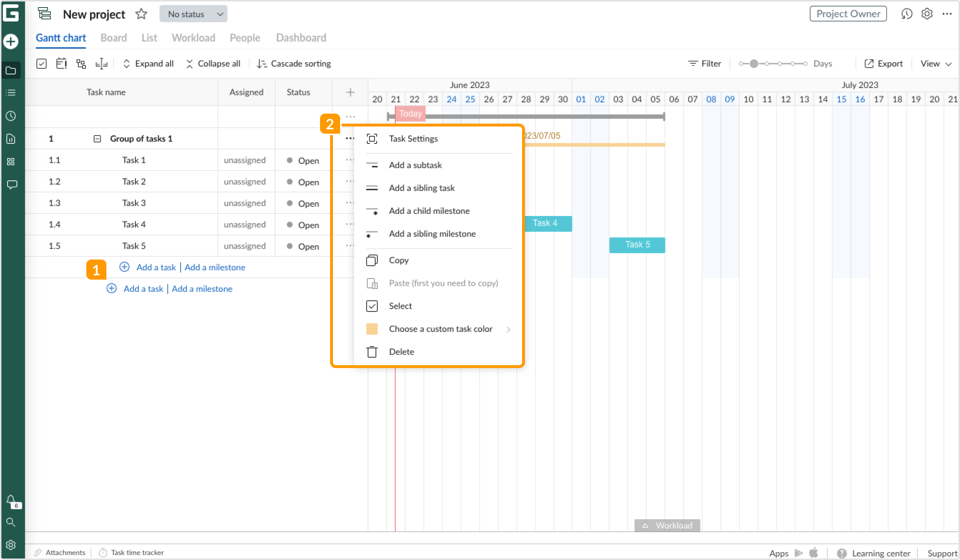Open the create new project icon
The width and height of the screenshot is (960, 560).
[11, 41]
